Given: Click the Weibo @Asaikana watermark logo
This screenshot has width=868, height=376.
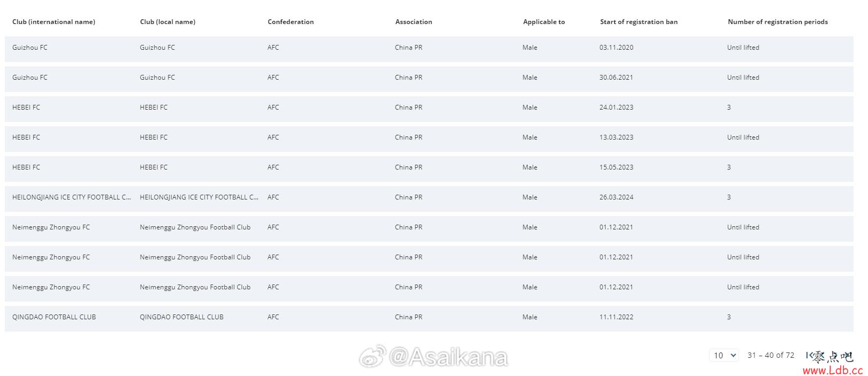Looking at the screenshot, I should (433, 357).
